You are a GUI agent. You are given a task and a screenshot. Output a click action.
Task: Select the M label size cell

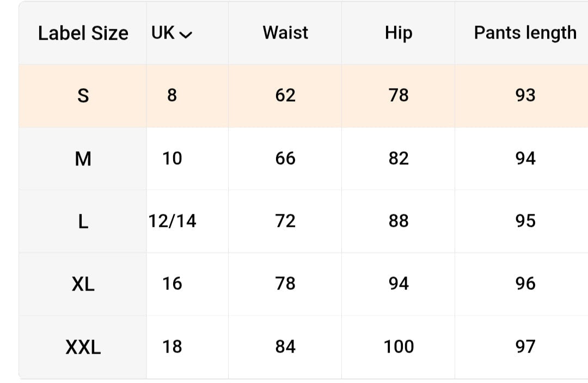coord(83,158)
